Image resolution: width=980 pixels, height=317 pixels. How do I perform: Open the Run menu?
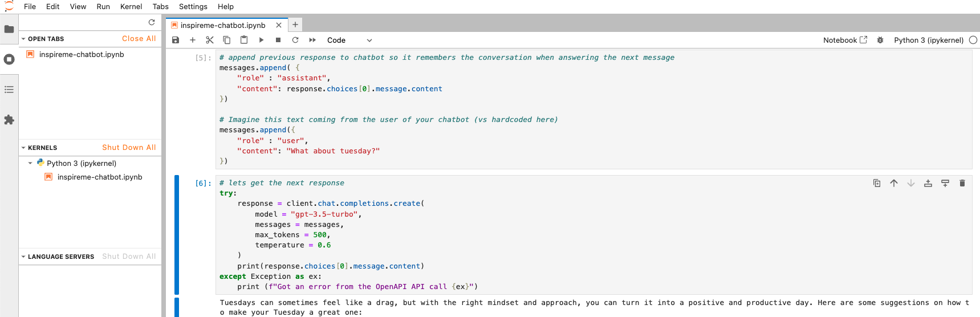coord(103,6)
